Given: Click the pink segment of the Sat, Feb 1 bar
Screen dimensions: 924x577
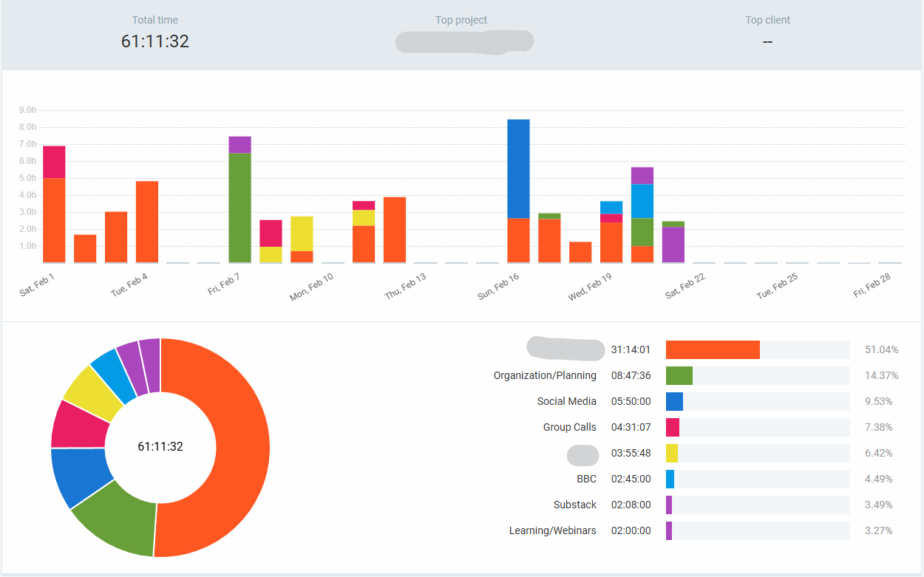Looking at the screenshot, I should click(54, 162).
